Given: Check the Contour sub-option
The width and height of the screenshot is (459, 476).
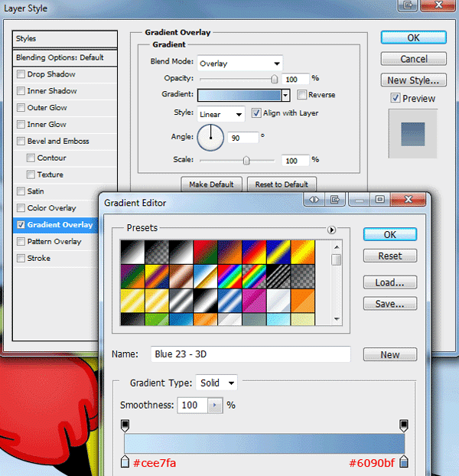Looking at the screenshot, I should pyautogui.click(x=31, y=158).
